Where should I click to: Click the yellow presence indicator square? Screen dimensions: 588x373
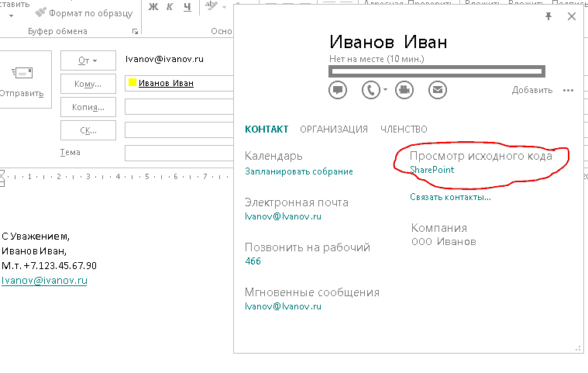pyautogui.click(x=132, y=82)
